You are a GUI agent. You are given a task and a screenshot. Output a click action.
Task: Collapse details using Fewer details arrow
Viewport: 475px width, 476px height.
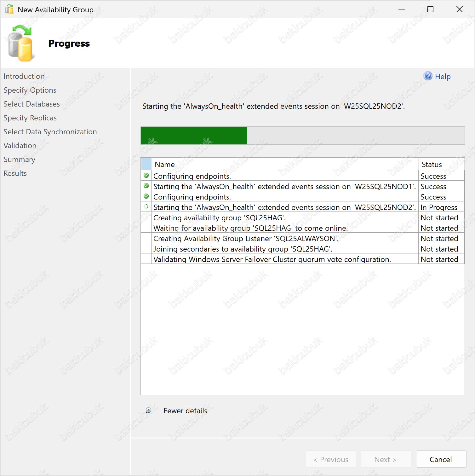tap(148, 410)
